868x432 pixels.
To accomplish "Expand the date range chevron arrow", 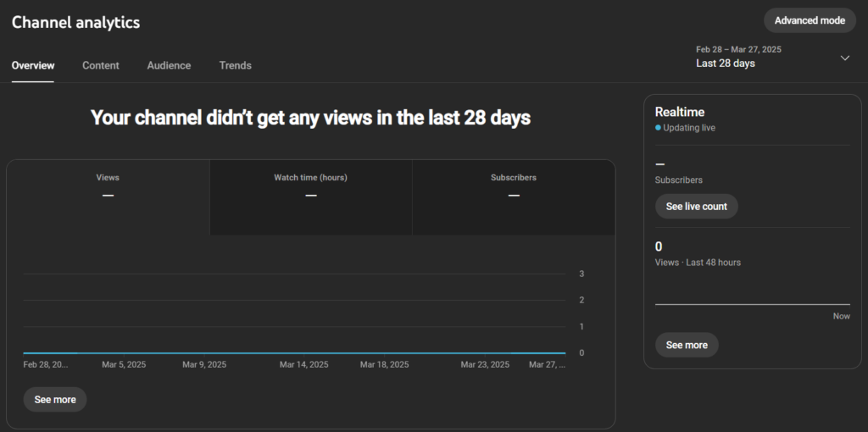I will (844, 58).
